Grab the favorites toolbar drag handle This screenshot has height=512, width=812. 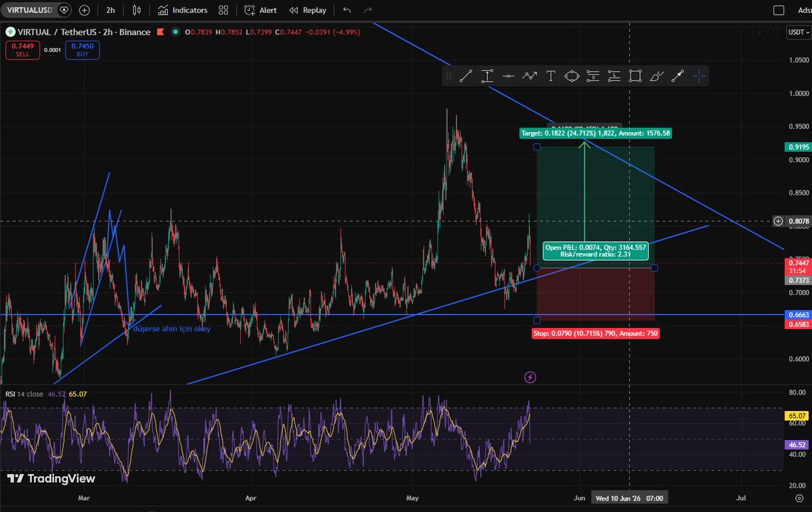coord(448,77)
